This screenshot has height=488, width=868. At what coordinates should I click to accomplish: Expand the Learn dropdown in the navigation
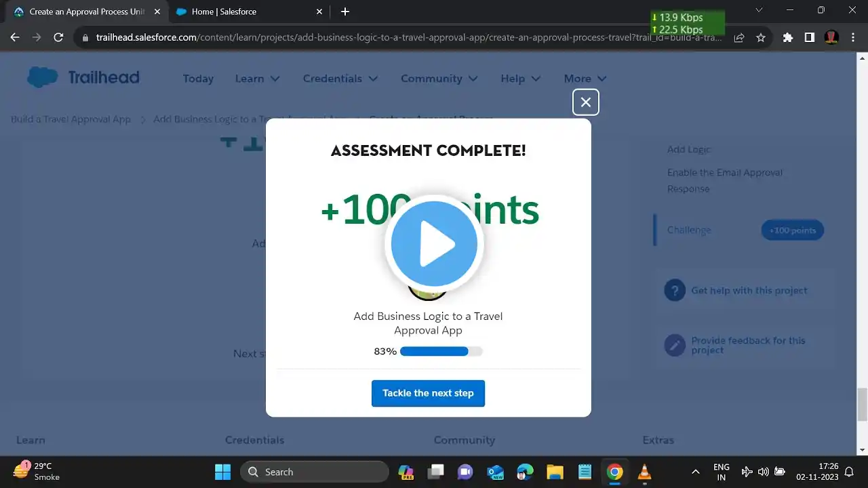(258, 79)
